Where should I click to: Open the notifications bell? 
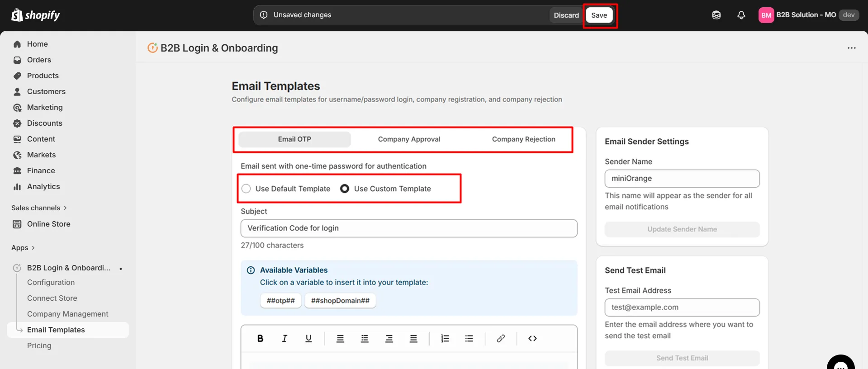[x=741, y=15]
